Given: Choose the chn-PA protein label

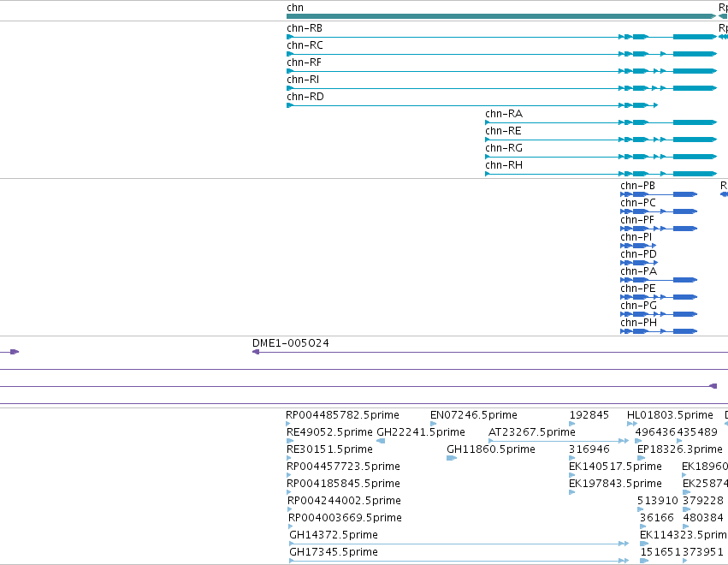Looking at the screenshot, I should pyautogui.click(x=638, y=271).
